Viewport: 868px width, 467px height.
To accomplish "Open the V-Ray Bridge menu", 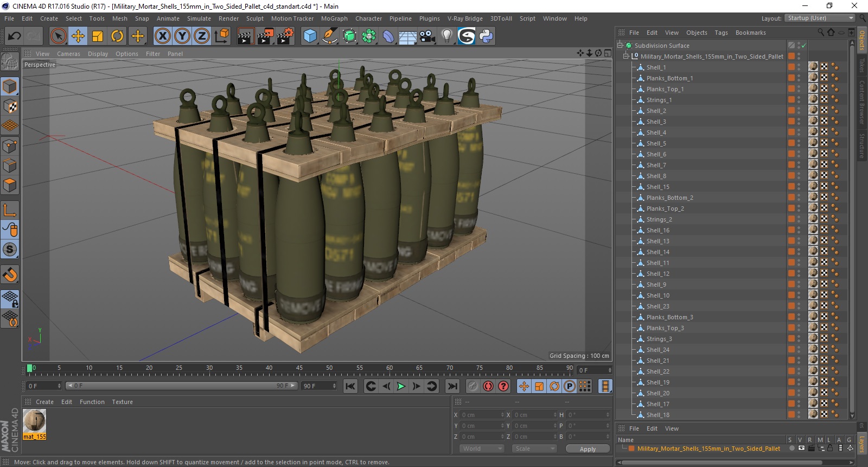I will pos(465,18).
